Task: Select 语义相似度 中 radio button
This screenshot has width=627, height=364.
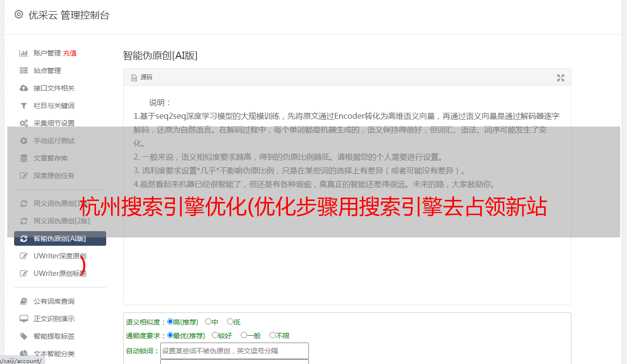Action: 208,322
